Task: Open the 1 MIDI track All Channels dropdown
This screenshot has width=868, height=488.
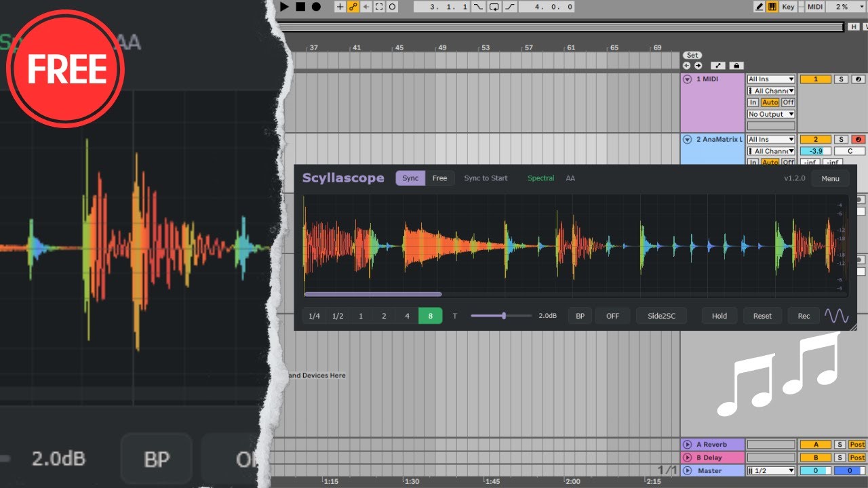Action: click(x=771, y=91)
